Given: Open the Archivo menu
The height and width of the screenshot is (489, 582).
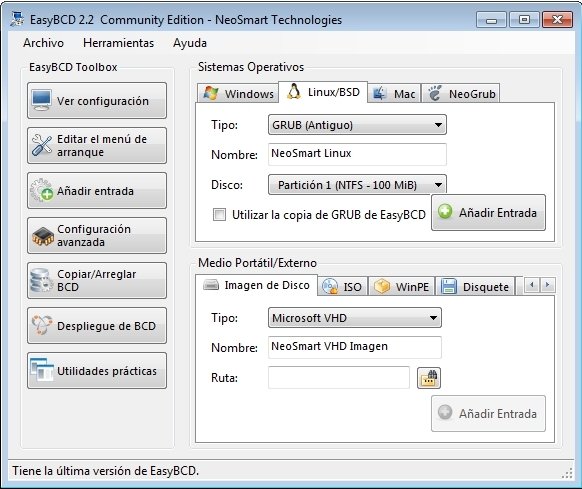Looking at the screenshot, I should [43, 43].
